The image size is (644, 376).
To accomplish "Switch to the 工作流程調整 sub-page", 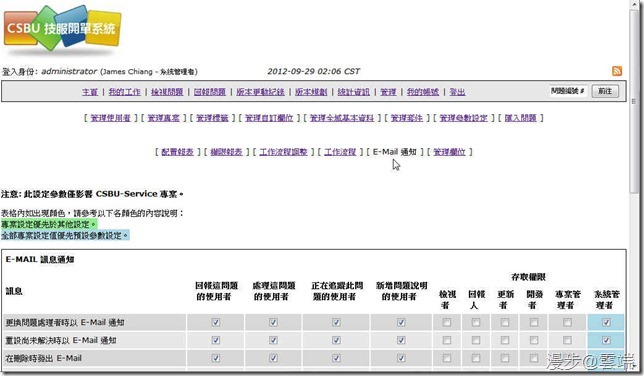I will [x=283, y=152].
